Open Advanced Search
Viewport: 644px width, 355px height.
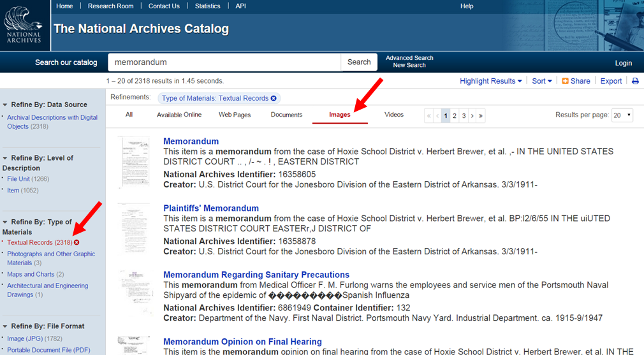(409, 58)
